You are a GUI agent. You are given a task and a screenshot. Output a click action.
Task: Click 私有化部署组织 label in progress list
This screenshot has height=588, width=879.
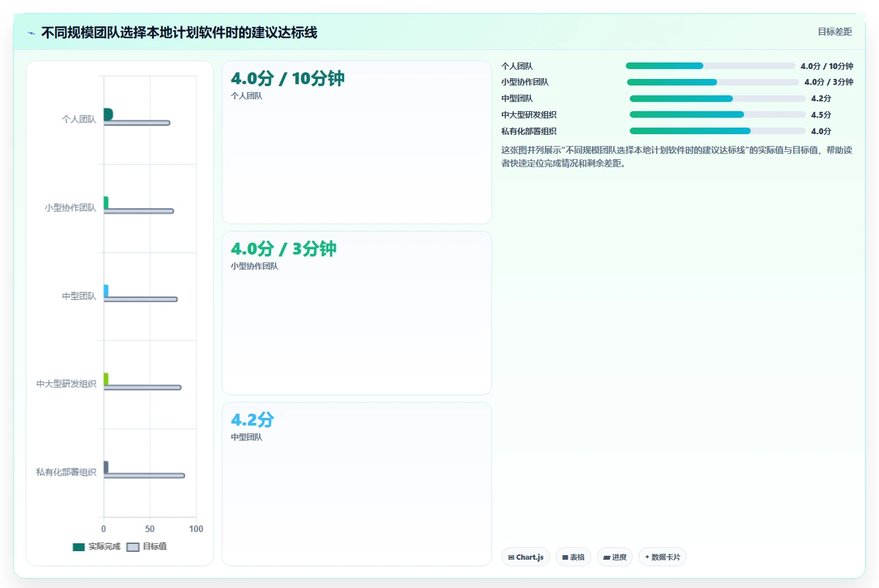point(529,131)
